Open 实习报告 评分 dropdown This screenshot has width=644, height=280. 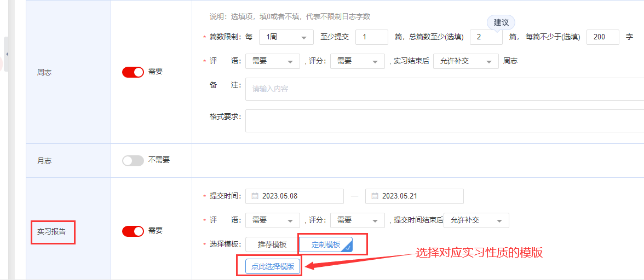coord(357,220)
